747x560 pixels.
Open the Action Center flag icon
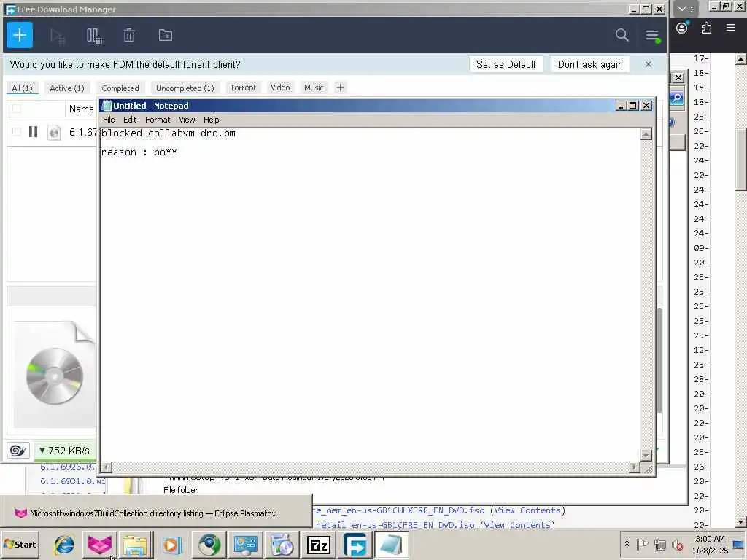tap(642, 544)
